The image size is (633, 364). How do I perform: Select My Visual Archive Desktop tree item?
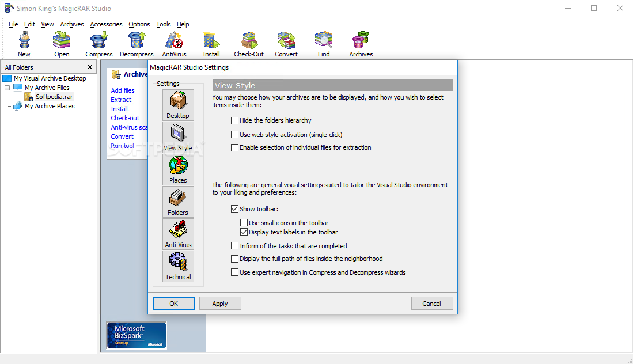pos(50,78)
